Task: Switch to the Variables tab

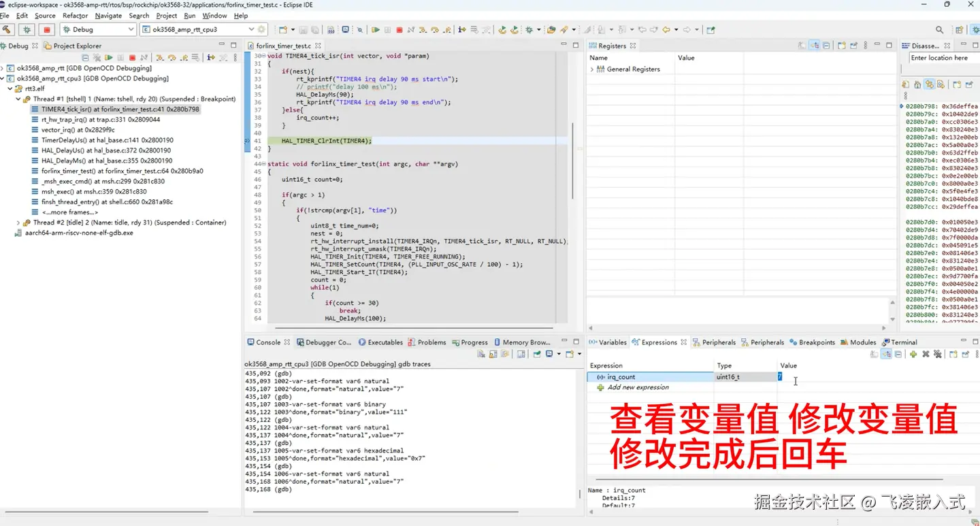Action: (x=608, y=342)
